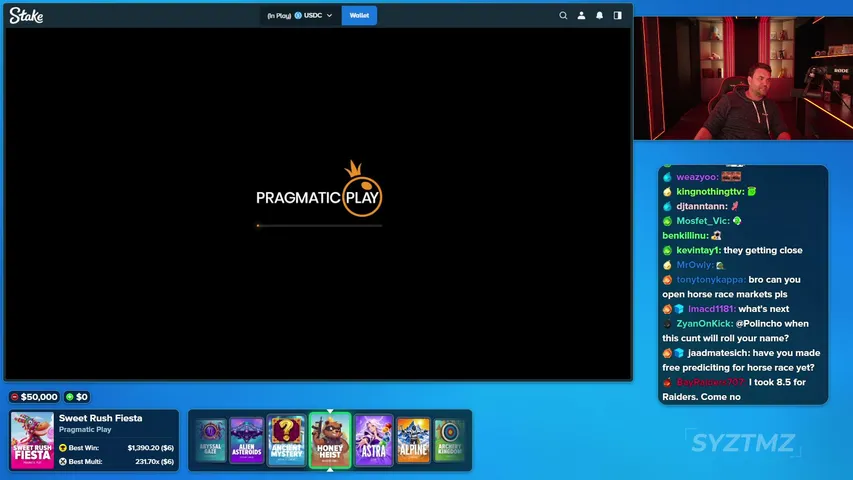Open the Sweet Rush Fiesta thumbnail

[32, 440]
